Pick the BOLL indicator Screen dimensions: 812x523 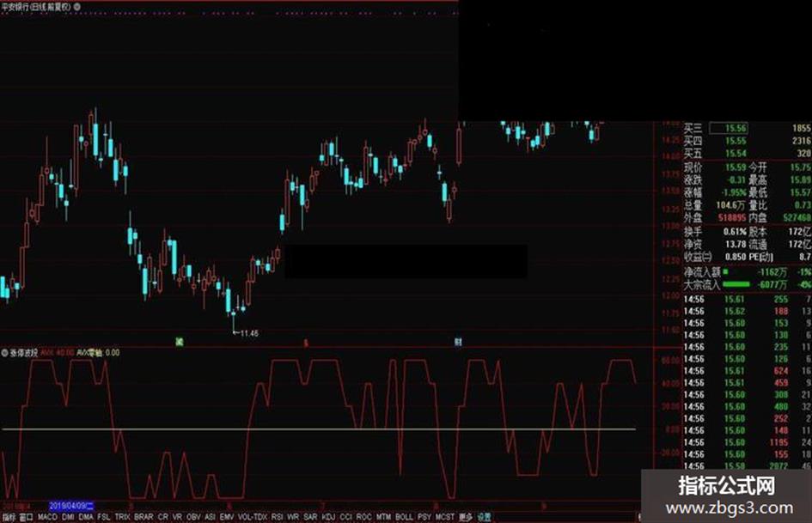[404, 517]
